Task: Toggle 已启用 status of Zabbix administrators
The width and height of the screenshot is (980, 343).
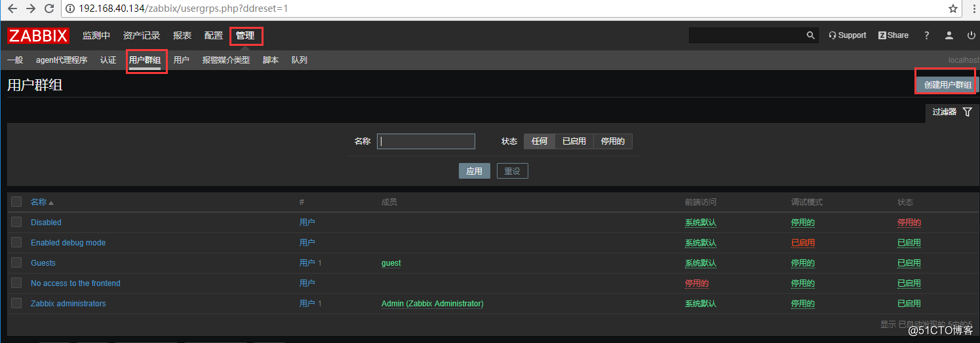Action: click(x=909, y=304)
